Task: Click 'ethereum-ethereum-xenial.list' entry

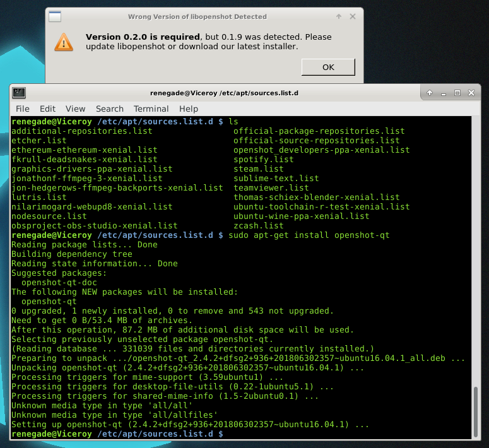Action: [x=85, y=150]
